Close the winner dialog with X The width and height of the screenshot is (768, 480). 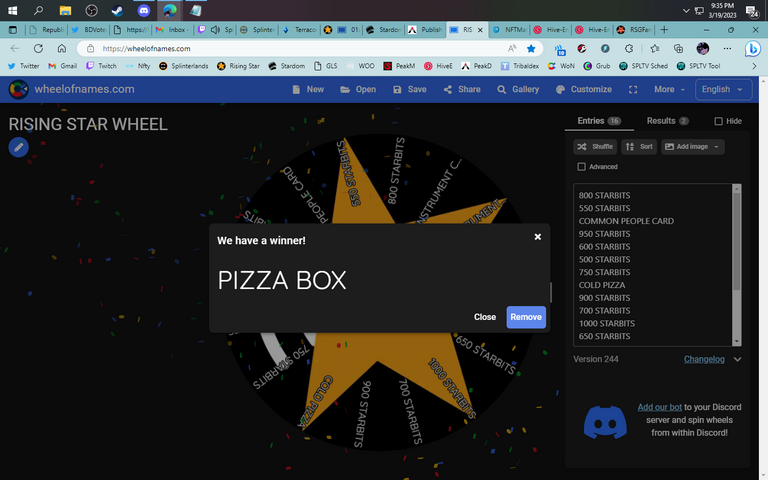tap(537, 237)
